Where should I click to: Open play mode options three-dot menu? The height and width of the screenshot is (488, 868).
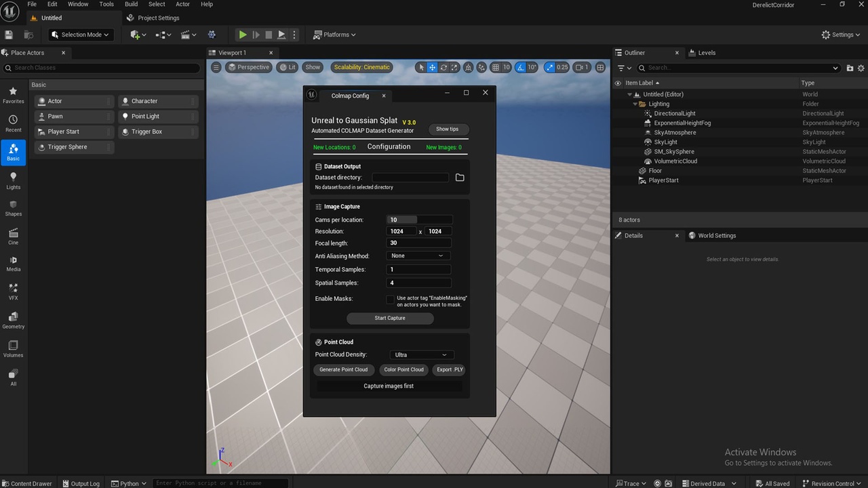pyautogui.click(x=294, y=35)
